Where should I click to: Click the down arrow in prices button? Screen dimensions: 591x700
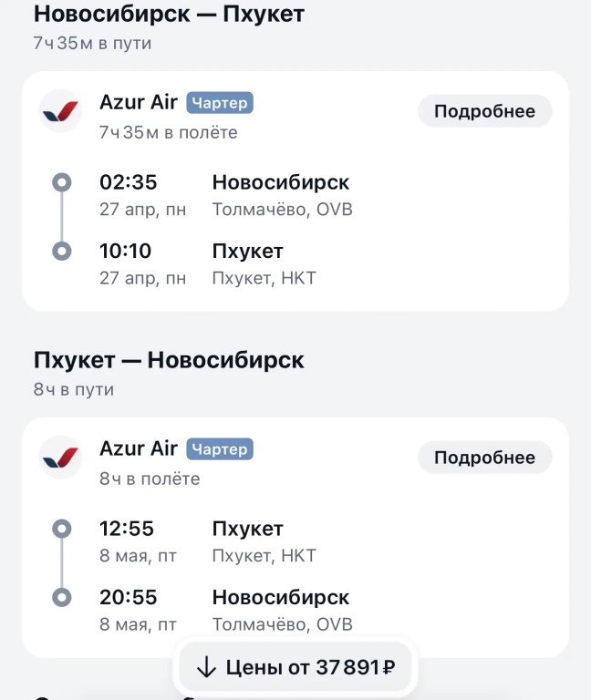coord(207,668)
